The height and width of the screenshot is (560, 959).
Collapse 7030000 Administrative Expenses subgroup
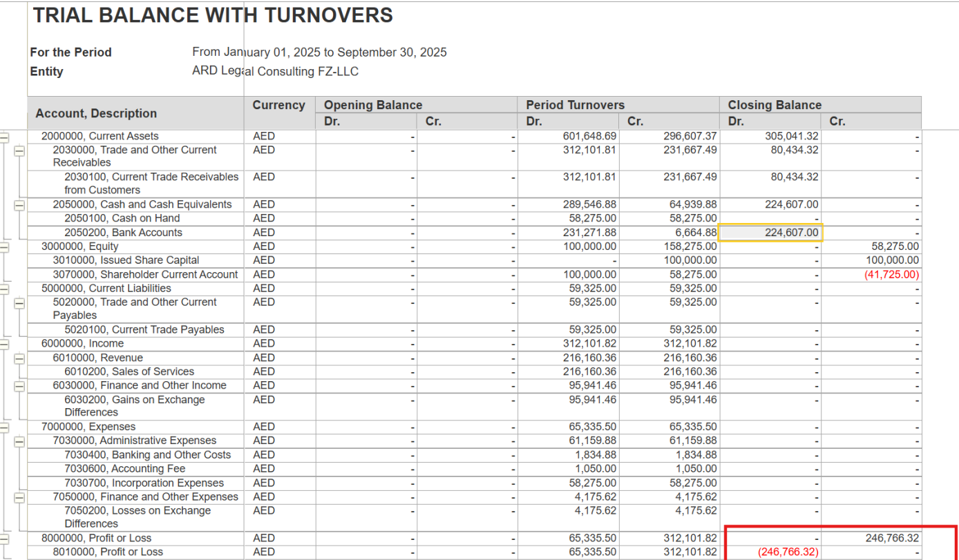point(19,441)
